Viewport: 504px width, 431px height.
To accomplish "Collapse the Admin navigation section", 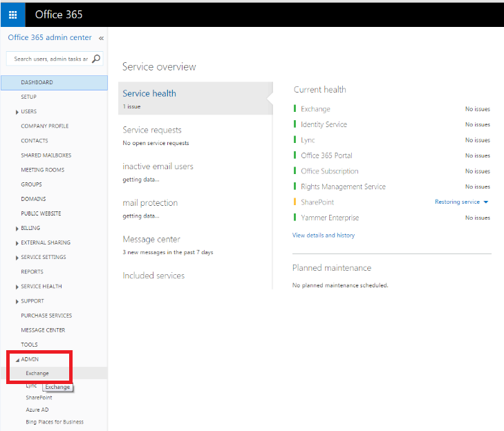I will point(17,360).
